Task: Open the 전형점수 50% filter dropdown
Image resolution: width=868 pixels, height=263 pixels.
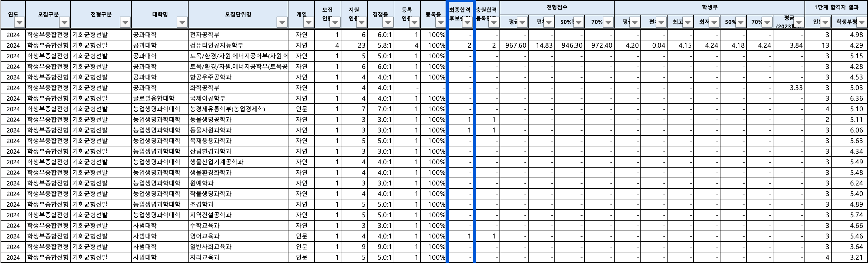Action: [578, 22]
